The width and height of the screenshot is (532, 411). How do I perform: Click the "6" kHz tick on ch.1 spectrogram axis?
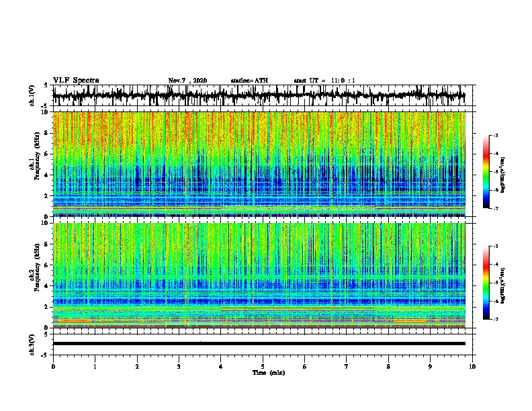(x=47, y=154)
